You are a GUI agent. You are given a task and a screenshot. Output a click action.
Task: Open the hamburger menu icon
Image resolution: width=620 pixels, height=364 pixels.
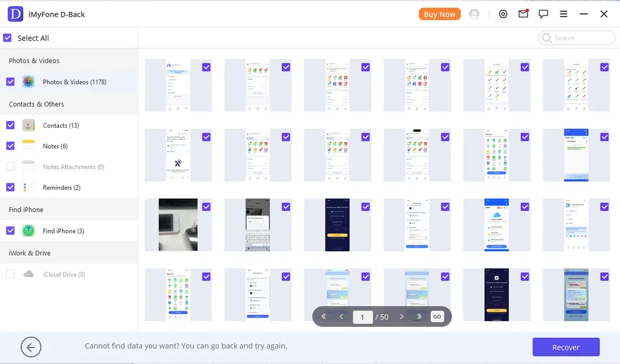click(x=564, y=14)
